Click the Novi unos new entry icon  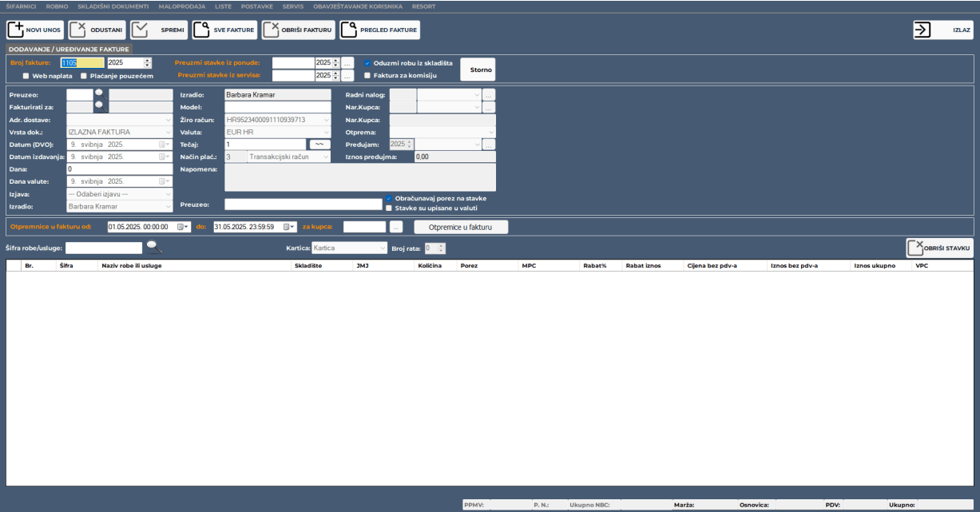pyautogui.click(x=16, y=30)
